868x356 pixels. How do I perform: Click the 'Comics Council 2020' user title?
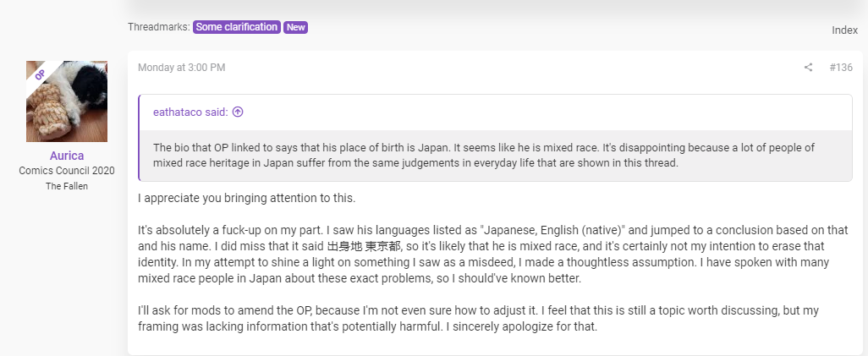[67, 171]
